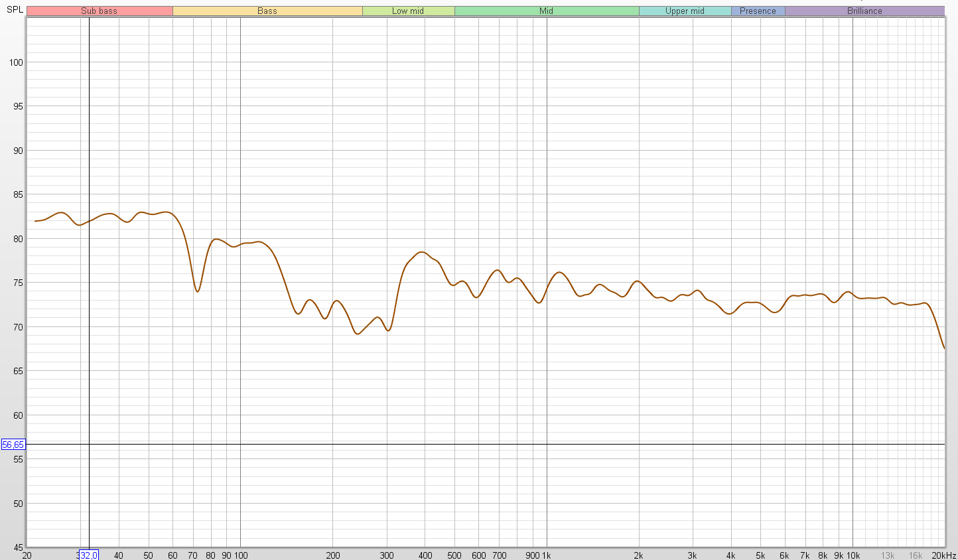This screenshot has width=958, height=560.
Task: Select the yellow Bass band header
Action: coord(267,11)
